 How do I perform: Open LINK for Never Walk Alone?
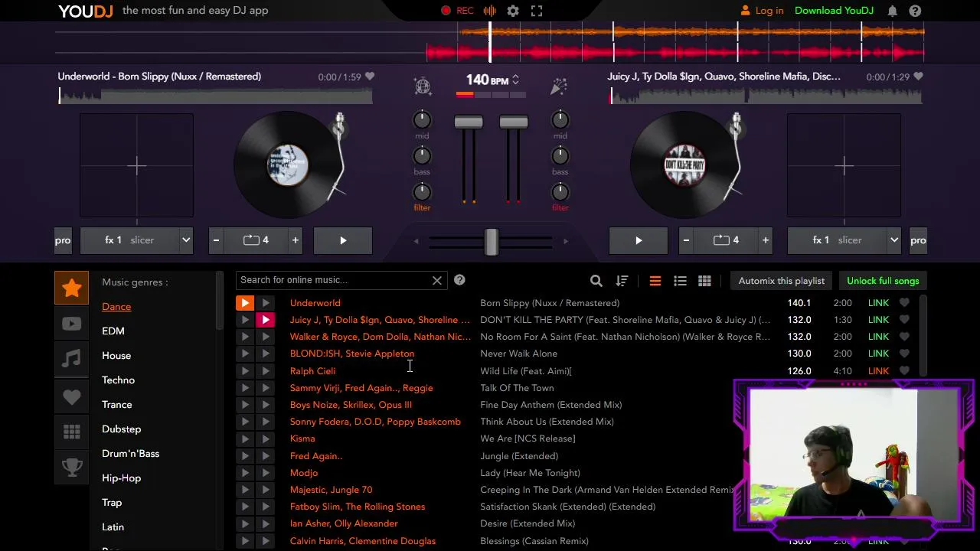click(878, 354)
